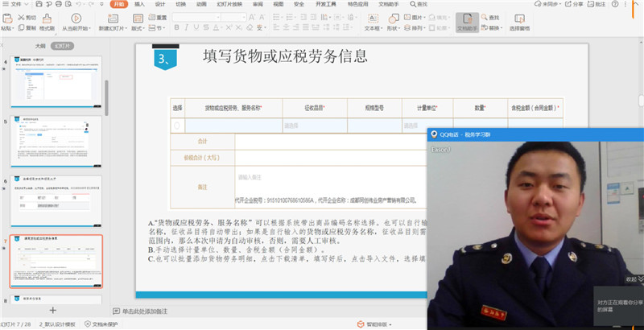Open the Design (设计) tab

coord(160,4)
